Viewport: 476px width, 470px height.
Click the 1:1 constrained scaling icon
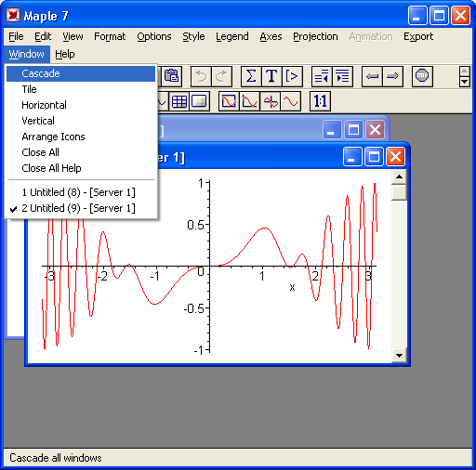pos(320,101)
